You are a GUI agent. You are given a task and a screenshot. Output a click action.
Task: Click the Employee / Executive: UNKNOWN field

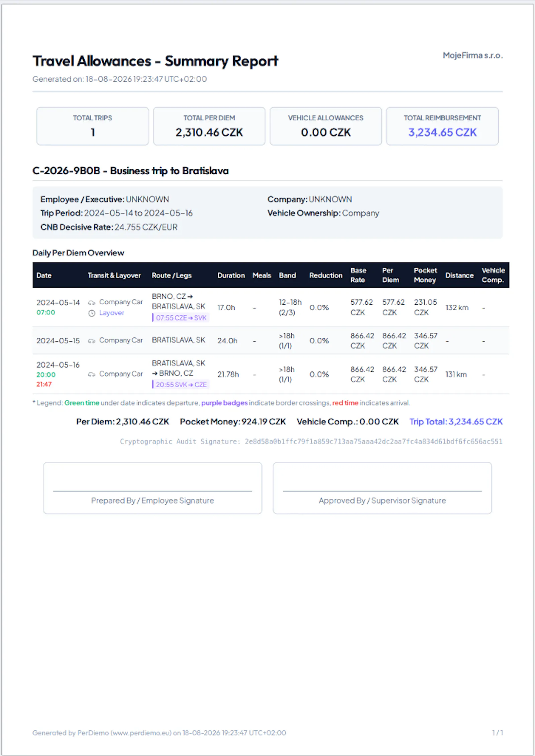(105, 199)
